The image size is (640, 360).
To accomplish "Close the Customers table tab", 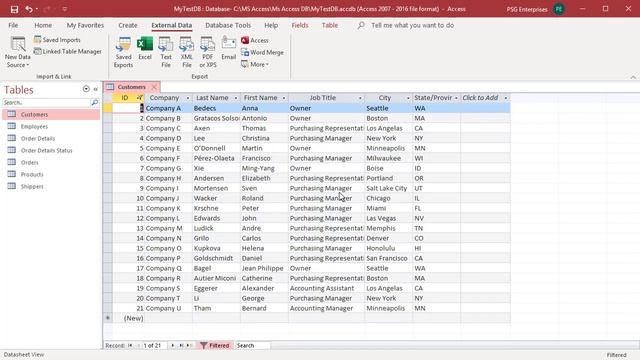I will point(154,87).
